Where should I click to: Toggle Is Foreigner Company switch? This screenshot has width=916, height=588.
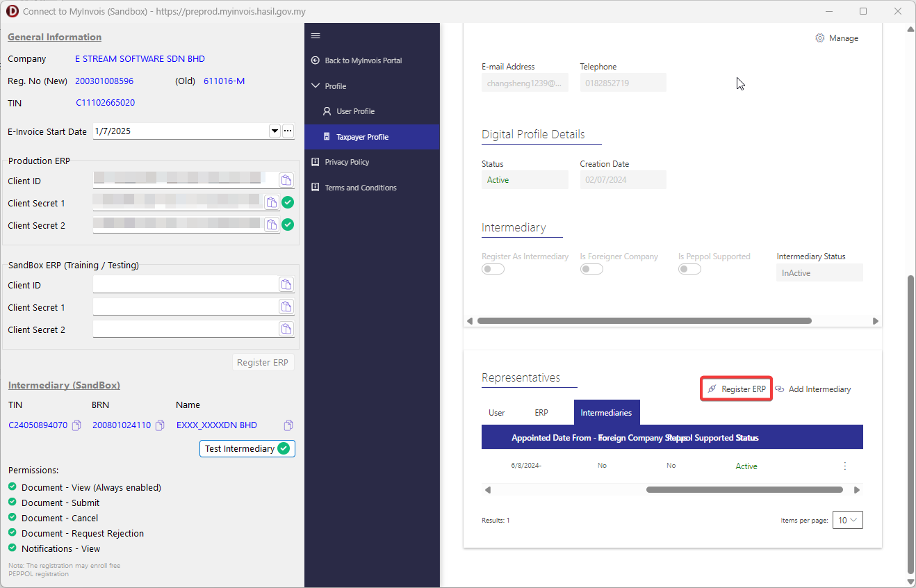pyautogui.click(x=591, y=270)
